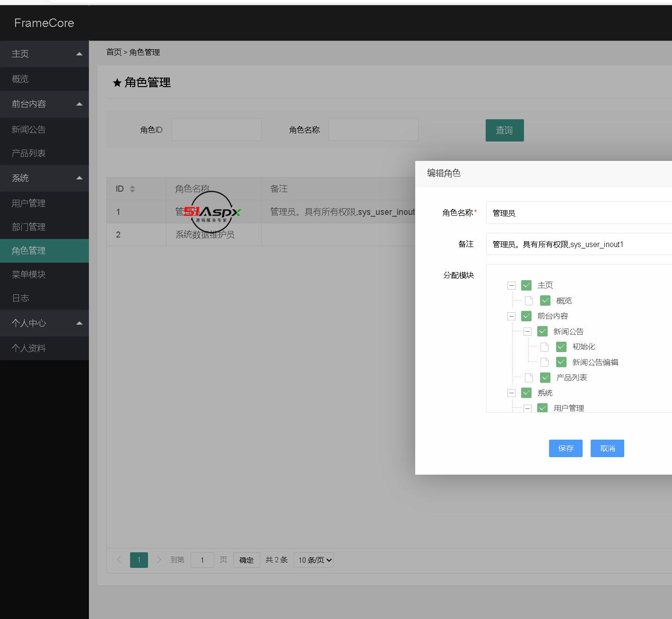
Task: Click the 初始化 tree label
Action: pos(584,347)
